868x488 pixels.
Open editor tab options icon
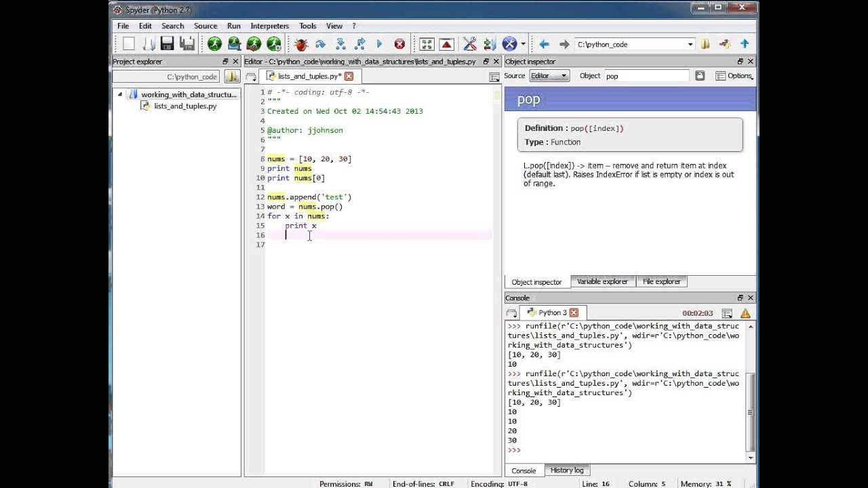click(x=494, y=77)
